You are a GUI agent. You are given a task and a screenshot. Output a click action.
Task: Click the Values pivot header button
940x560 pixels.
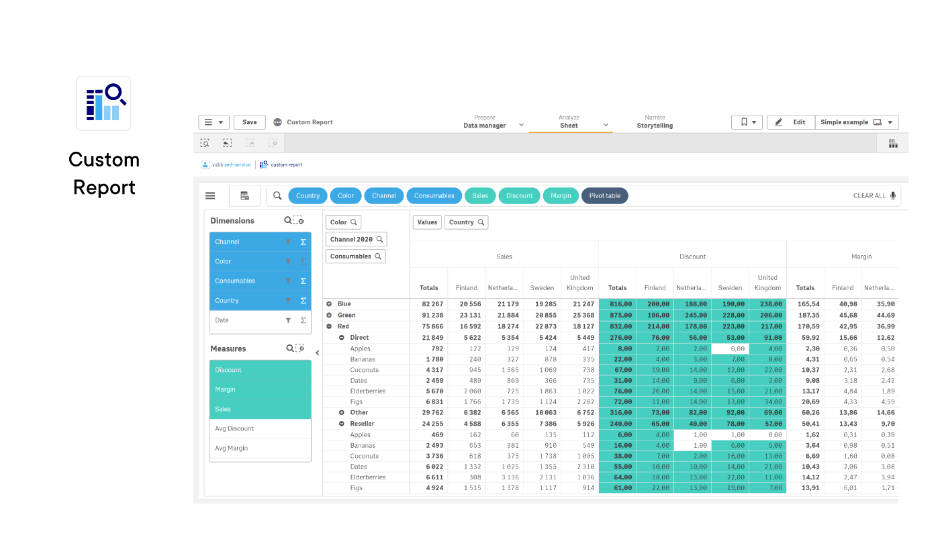coord(427,222)
